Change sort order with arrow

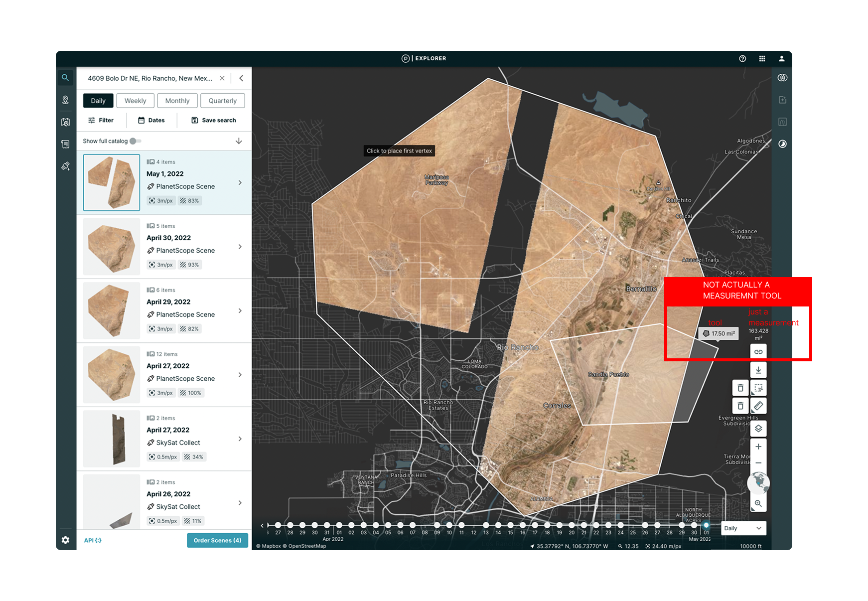click(239, 141)
